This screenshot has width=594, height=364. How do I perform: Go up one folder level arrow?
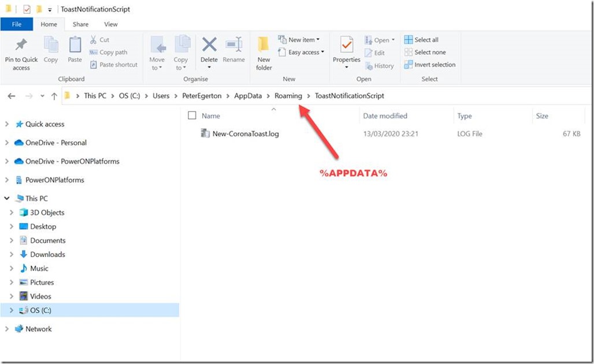click(54, 96)
